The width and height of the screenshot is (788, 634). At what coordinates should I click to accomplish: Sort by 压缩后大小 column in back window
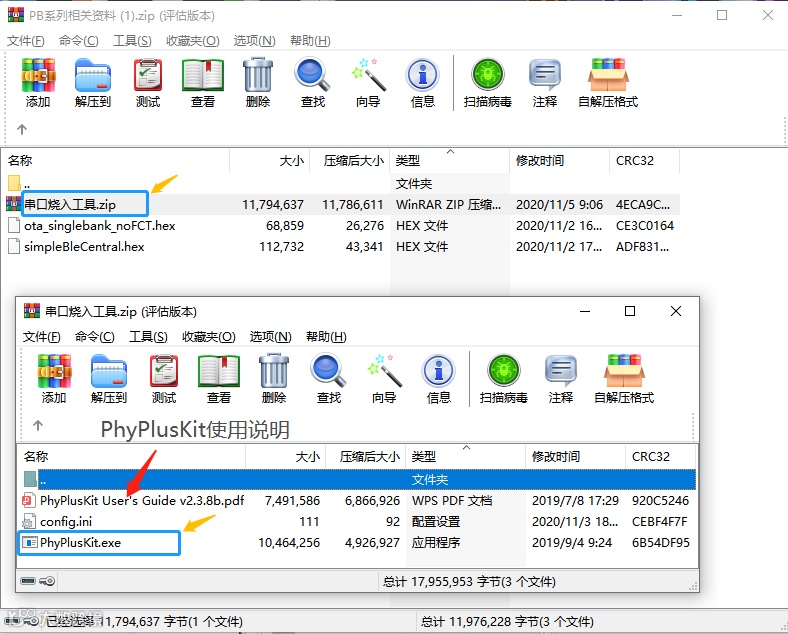coord(350,161)
